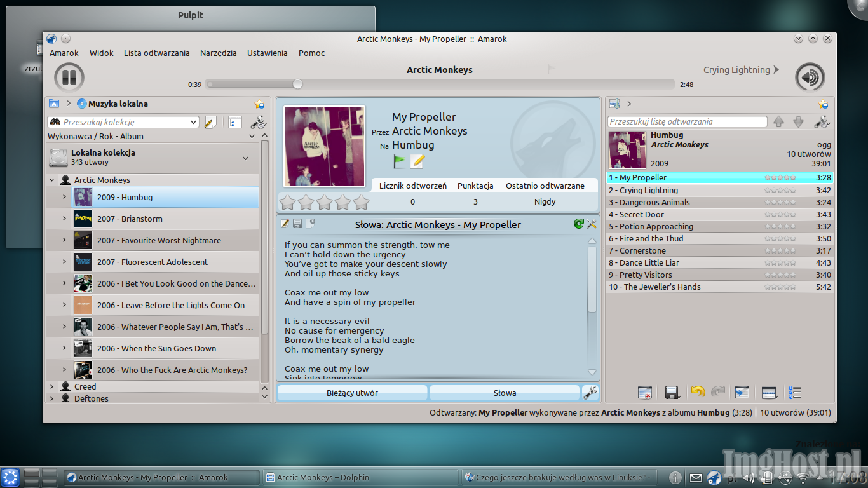Set the third rating star in context view
This screenshot has height=488, width=868.
(325, 203)
